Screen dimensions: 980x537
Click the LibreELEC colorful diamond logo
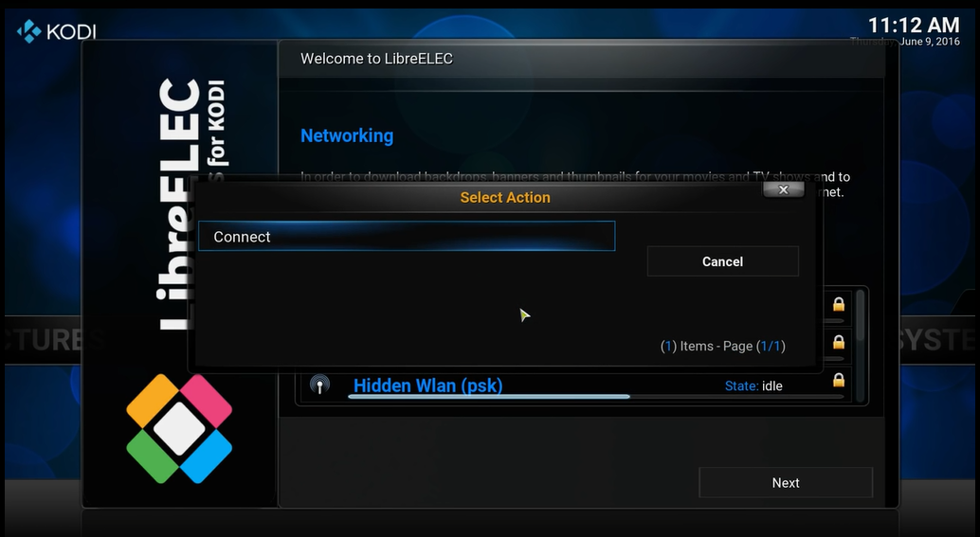(179, 428)
